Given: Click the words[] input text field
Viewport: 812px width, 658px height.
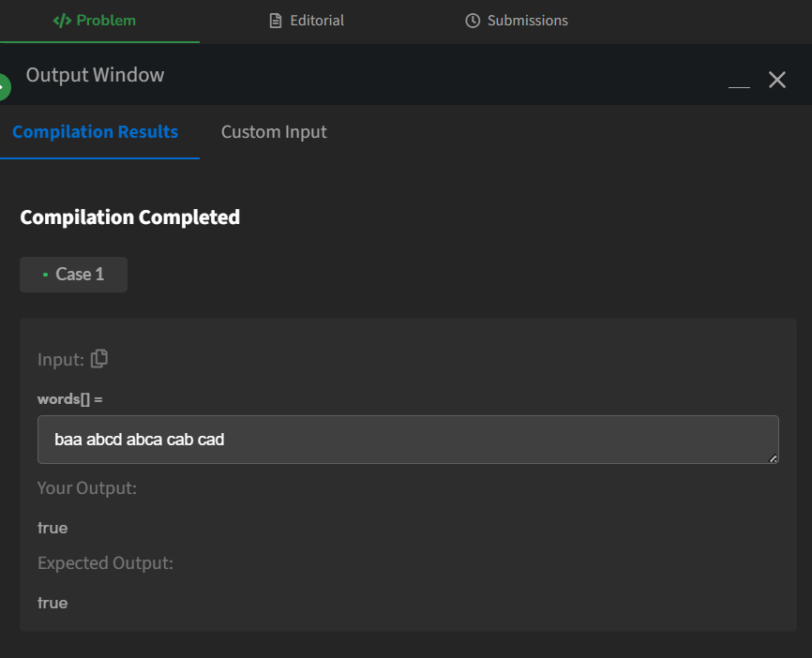Looking at the screenshot, I should [x=408, y=440].
